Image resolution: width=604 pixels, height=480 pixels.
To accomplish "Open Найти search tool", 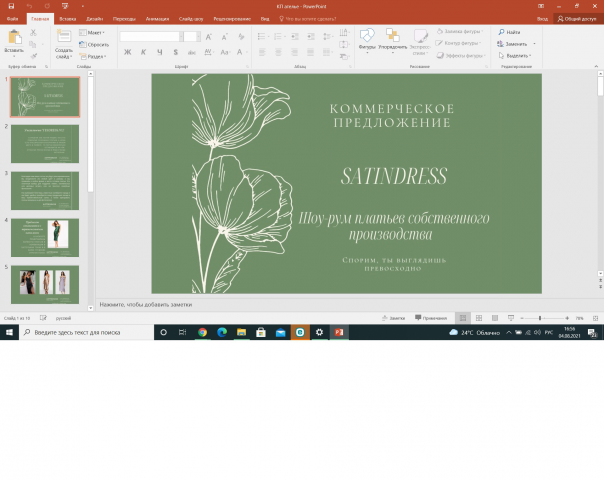I will pyautogui.click(x=509, y=32).
